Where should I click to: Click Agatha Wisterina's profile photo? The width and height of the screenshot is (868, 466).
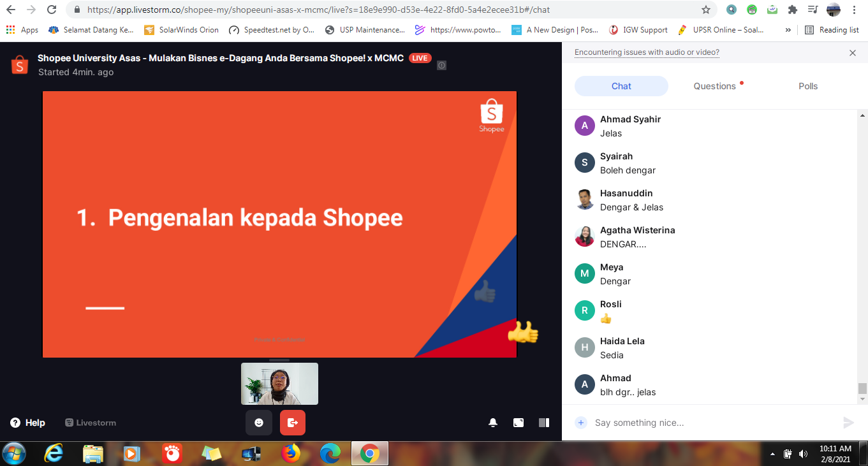coord(585,237)
